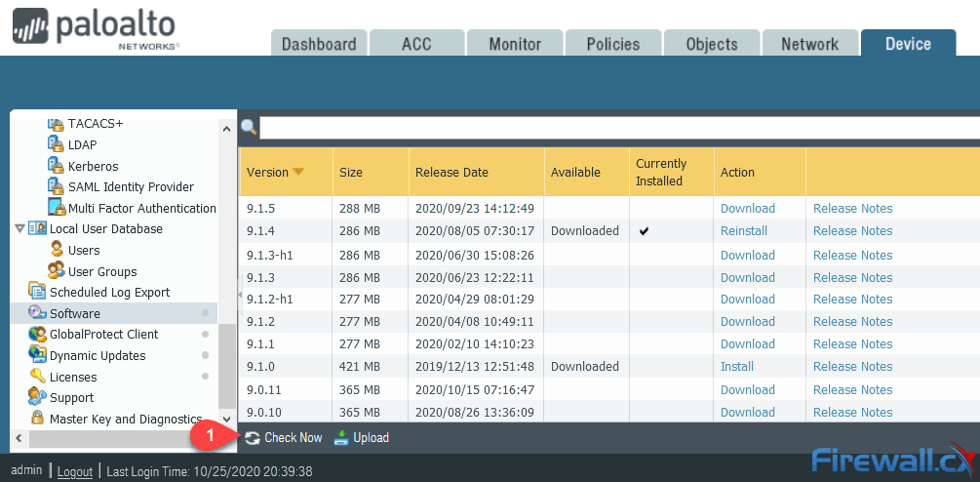Click the Upload button label

372,438
